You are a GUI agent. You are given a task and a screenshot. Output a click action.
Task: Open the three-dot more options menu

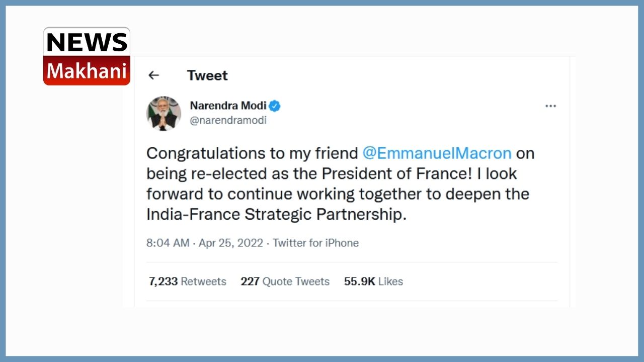pos(550,106)
